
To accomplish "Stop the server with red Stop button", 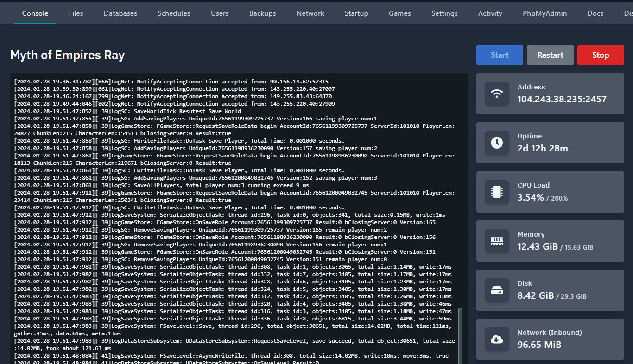I will (601, 55).
